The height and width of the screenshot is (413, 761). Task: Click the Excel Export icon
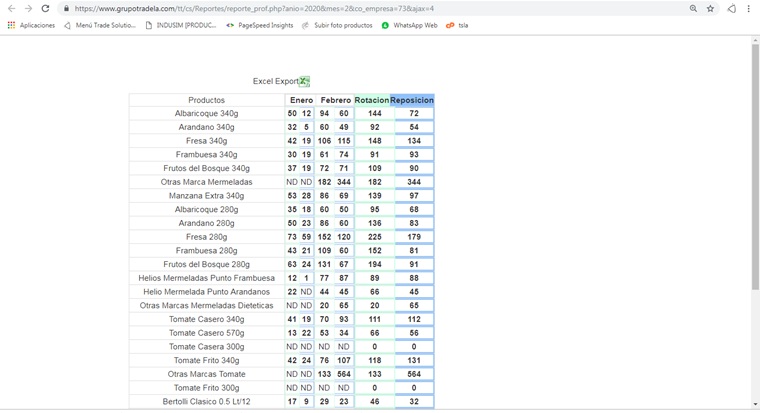pos(304,81)
